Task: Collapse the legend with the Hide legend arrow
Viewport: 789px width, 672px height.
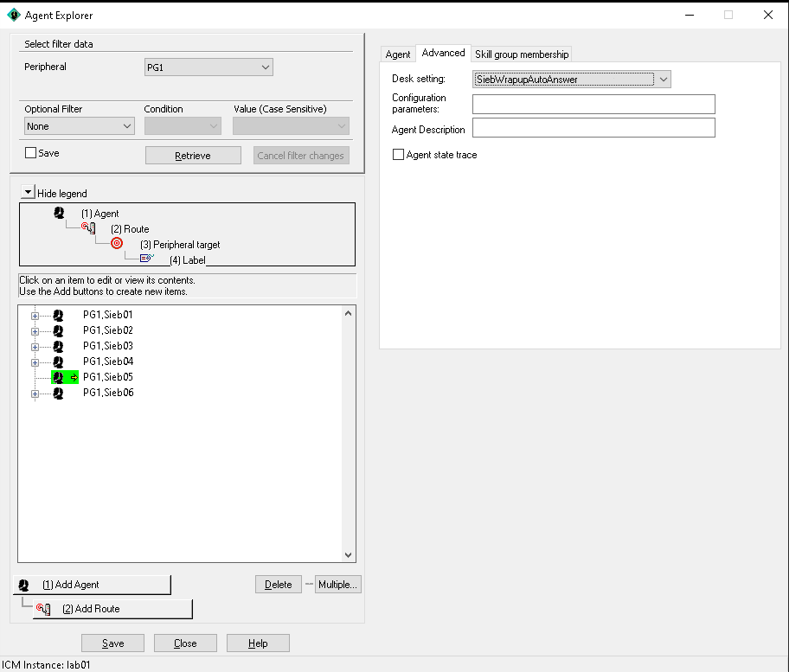Action: pyautogui.click(x=27, y=190)
